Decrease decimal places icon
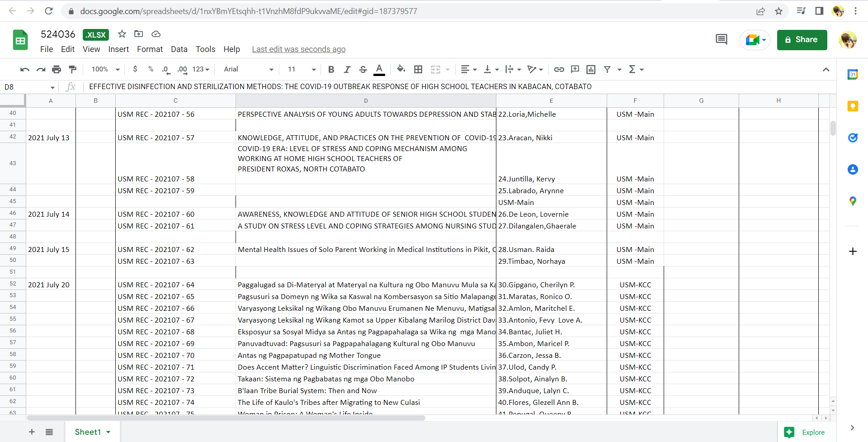The image size is (868, 442). (x=166, y=69)
